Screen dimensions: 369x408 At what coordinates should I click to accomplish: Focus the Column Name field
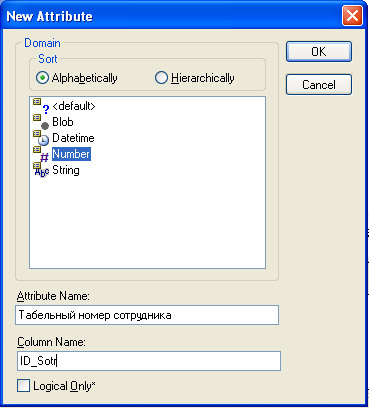149,361
